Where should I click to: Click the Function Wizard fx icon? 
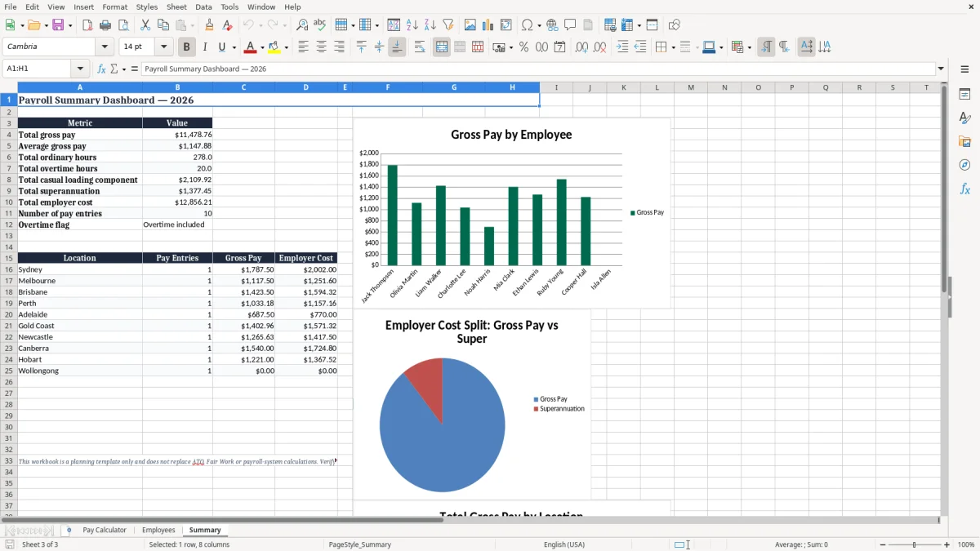(101, 69)
